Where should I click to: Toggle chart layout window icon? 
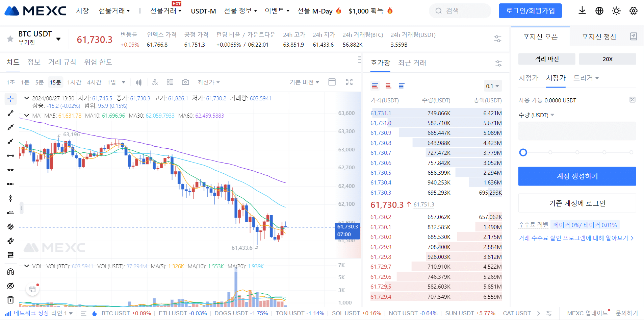click(332, 82)
